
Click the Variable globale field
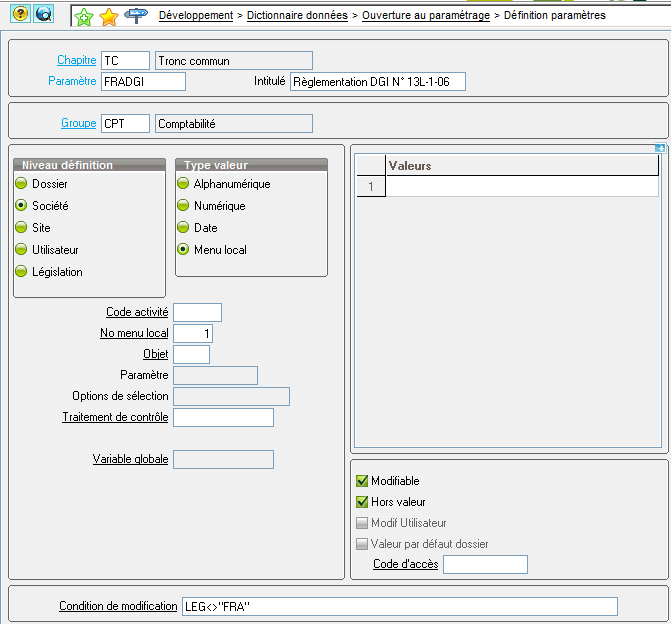point(223,459)
